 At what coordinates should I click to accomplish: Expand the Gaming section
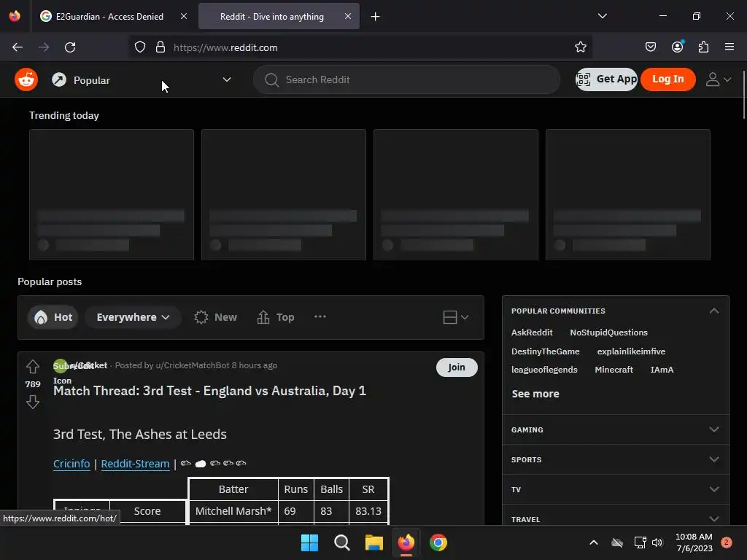click(x=616, y=429)
